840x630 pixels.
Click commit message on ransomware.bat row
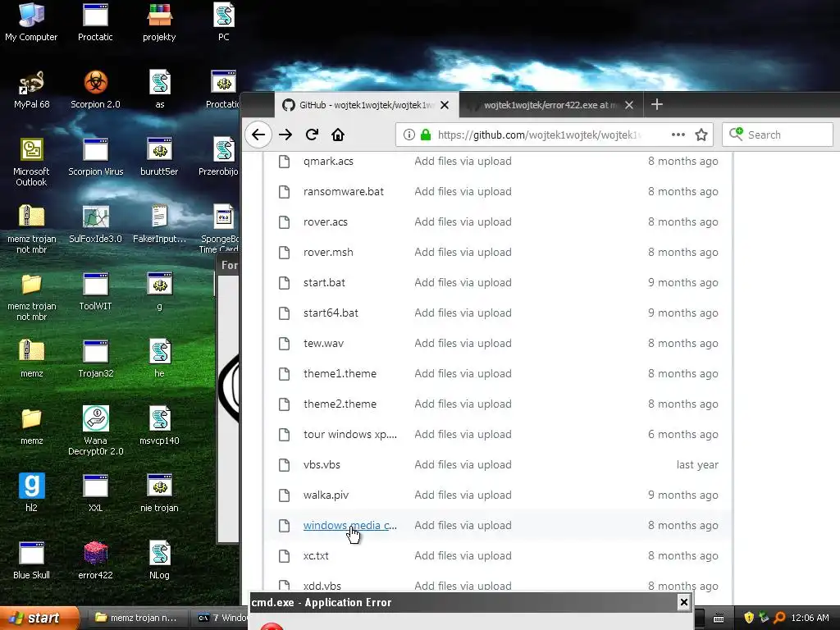pos(463,192)
